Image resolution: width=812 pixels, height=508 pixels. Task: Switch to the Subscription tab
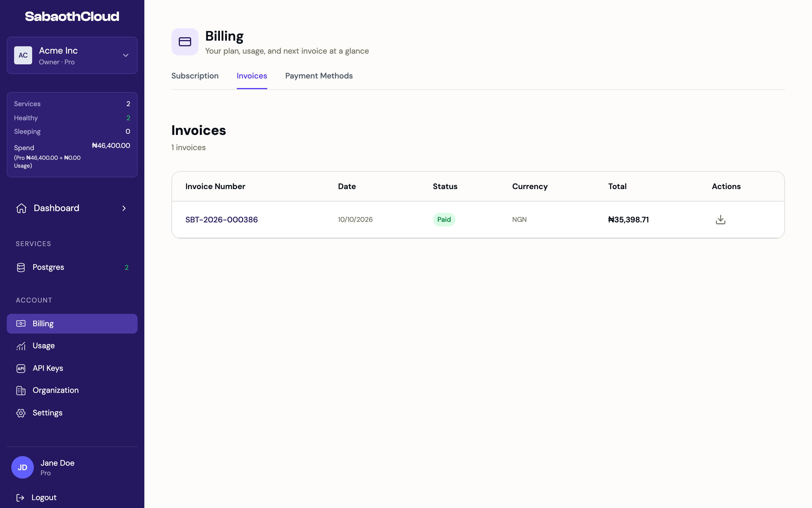[x=195, y=76]
